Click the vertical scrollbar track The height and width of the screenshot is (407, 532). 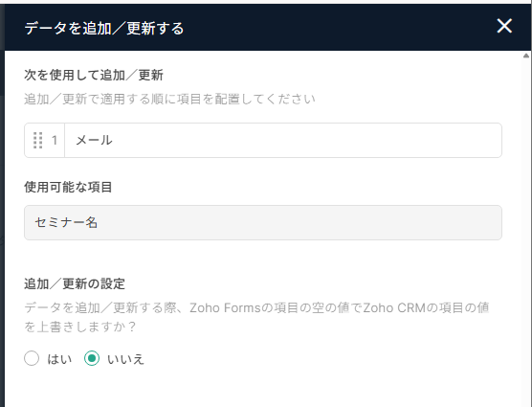point(526,231)
